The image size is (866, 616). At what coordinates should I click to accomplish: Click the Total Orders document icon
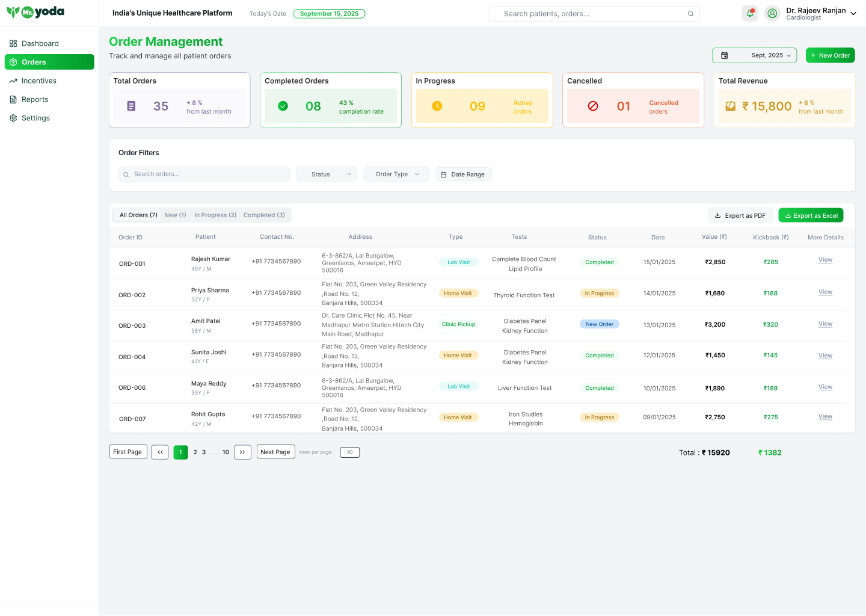[131, 106]
